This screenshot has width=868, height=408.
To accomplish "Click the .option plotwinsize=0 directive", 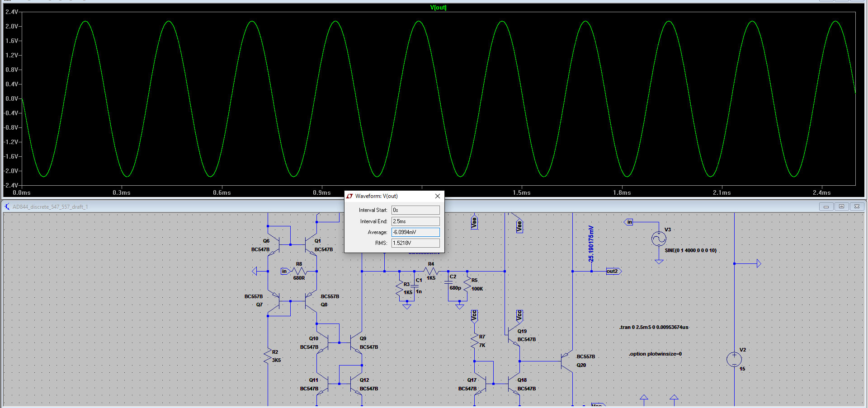I will [655, 354].
